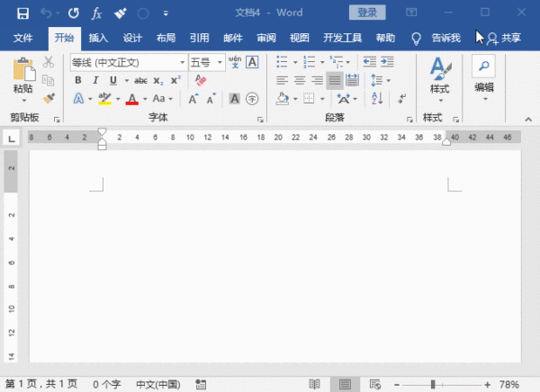
Task: Align text left
Action: point(282,81)
